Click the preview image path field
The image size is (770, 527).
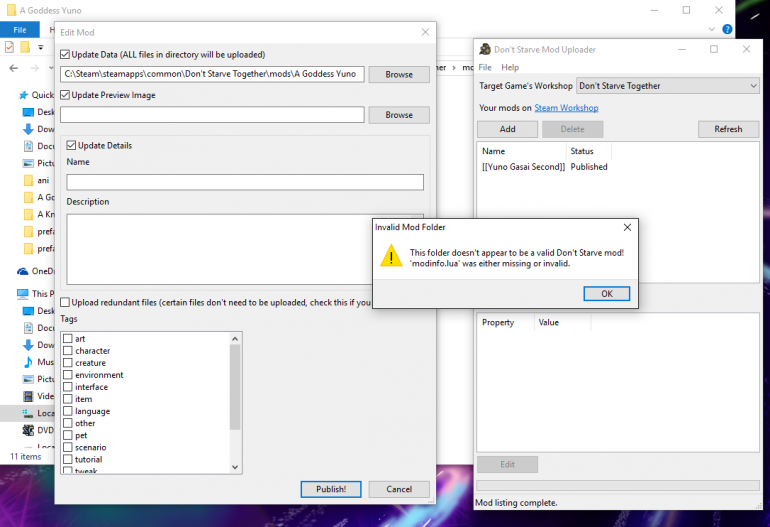tap(212, 114)
